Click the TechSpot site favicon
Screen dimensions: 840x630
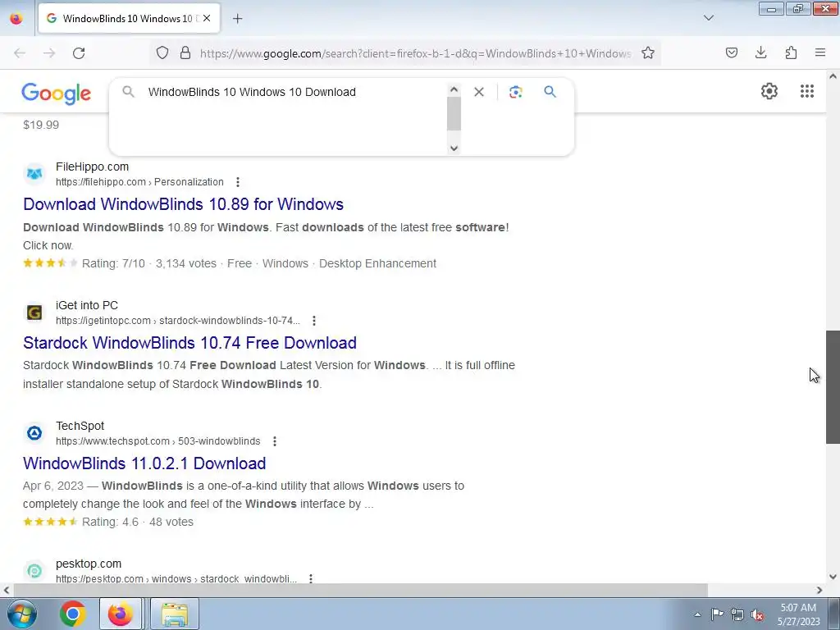coord(34,433)
